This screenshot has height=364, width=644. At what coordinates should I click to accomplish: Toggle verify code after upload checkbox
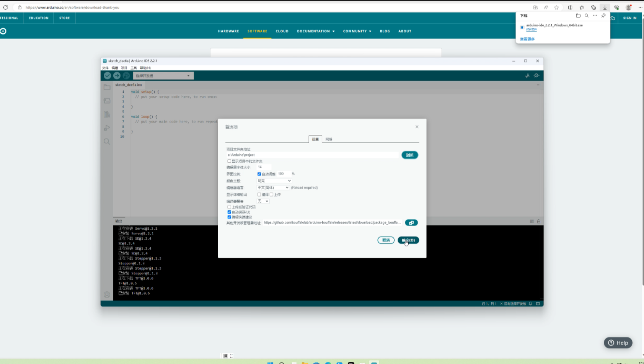tap(229, 207)
